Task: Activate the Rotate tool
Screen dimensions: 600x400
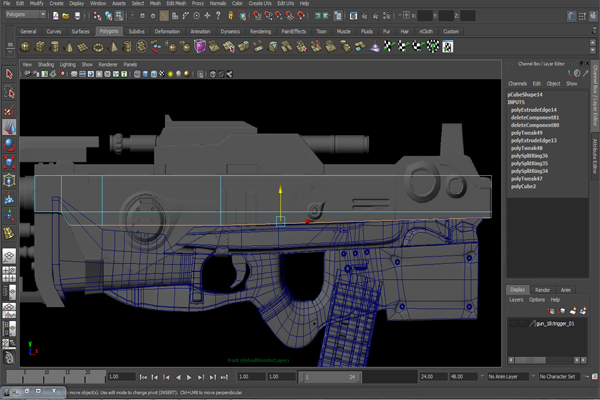Action: coord(9,145)
